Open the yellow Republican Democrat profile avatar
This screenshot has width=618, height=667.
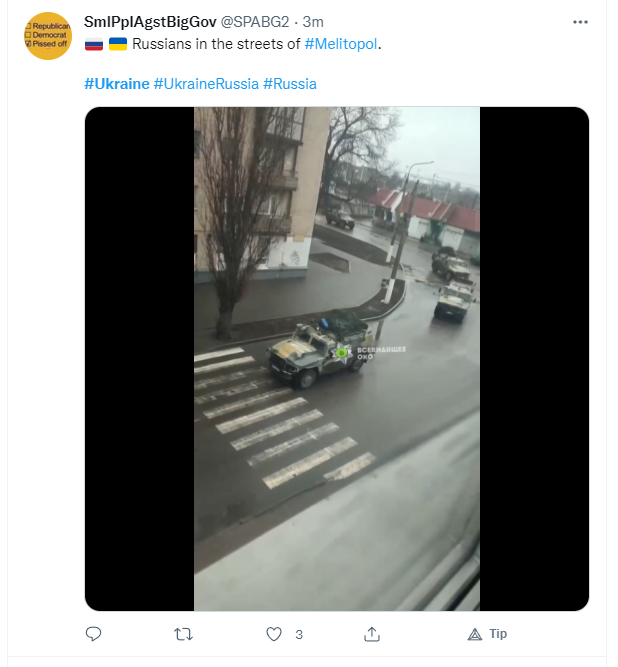click(48, 36)
